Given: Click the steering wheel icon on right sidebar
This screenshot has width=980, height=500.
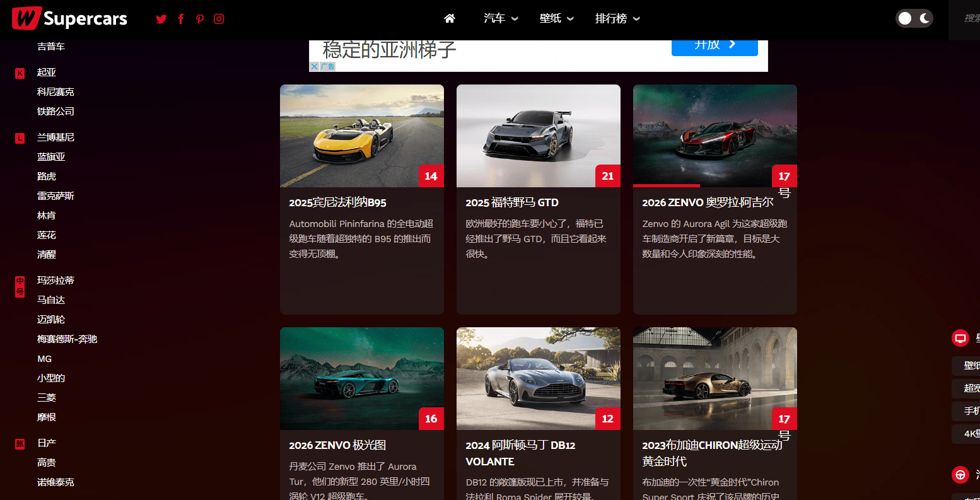Looking at the screenshot, I should (960, 475).
